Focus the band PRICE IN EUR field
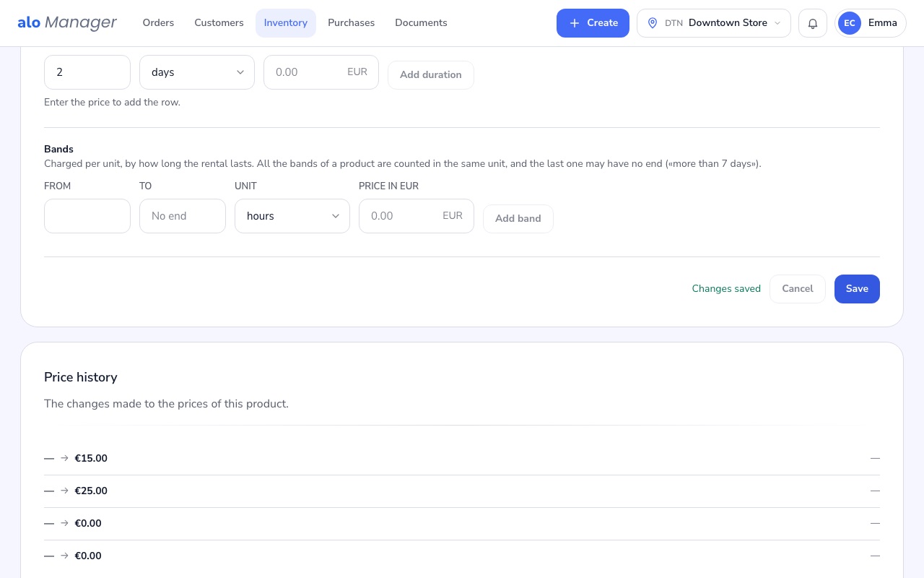The image size is (924, 578). (x=417, y=216)
